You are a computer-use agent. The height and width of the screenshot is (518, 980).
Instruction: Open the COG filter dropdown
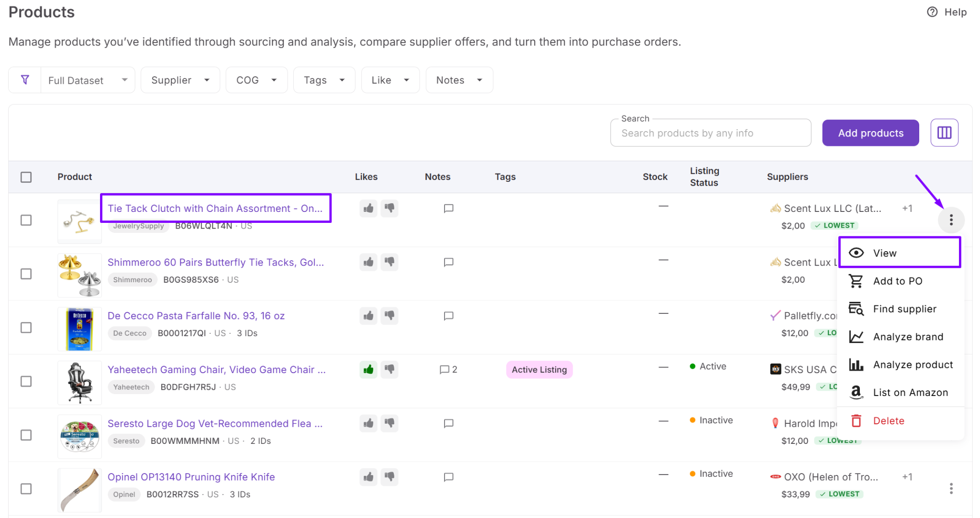[256, 80]
